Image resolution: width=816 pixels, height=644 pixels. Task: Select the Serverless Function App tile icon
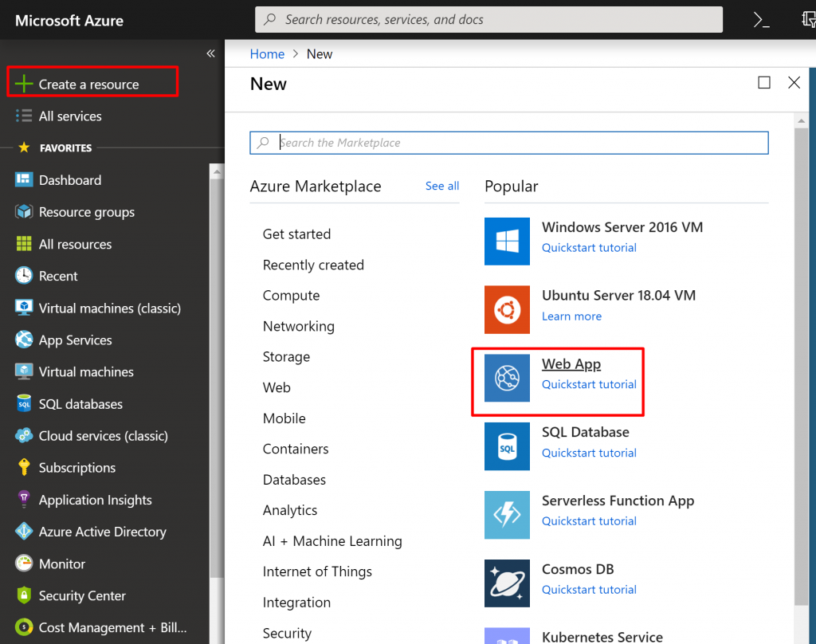coord(507,515)
